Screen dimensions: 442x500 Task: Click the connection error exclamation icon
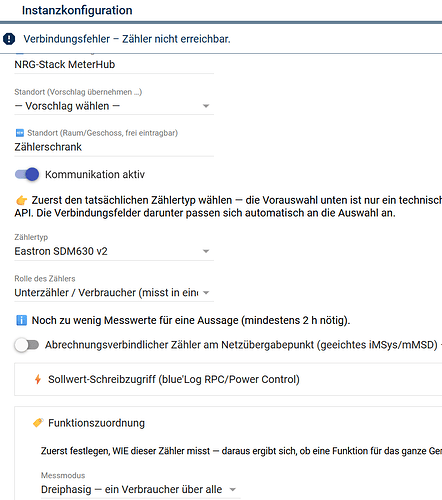click(x=9, y=39)
